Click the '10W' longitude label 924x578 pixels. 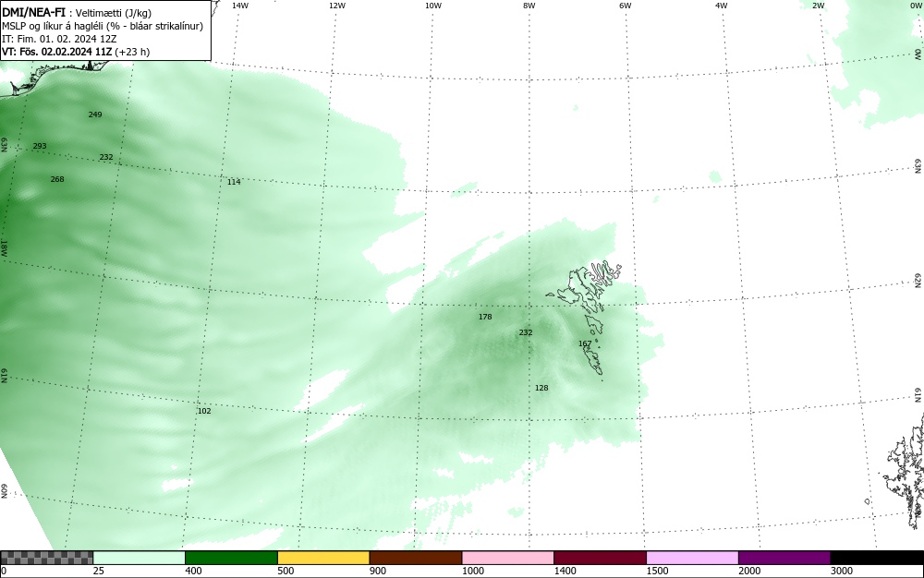pos(433,6)
